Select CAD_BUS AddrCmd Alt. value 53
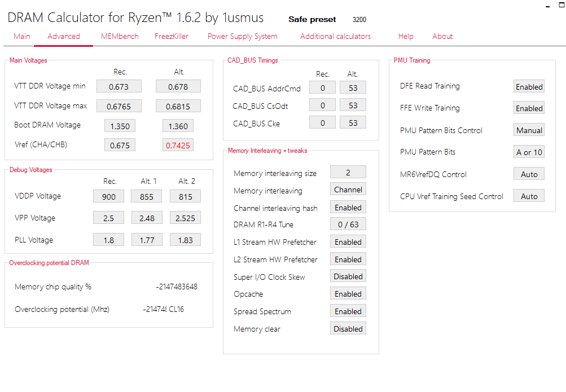This screenshot has width=566, height=392. click(x=353, y=88)
